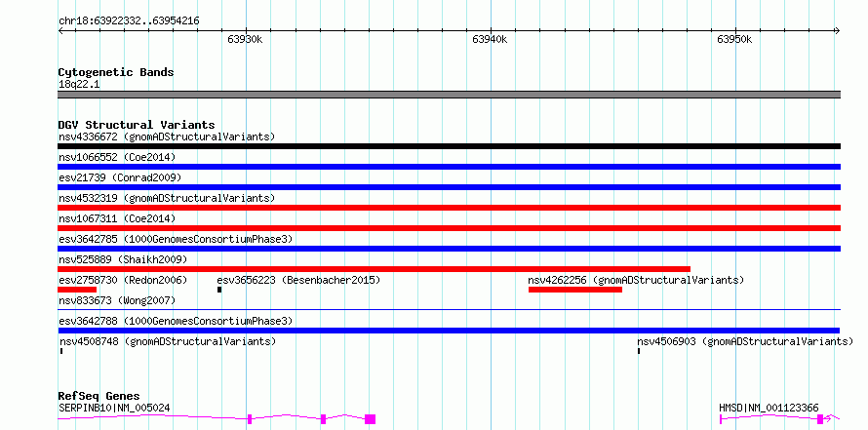
Task: Click the DGV Structural Variants track title
Action: coord(137,125)
